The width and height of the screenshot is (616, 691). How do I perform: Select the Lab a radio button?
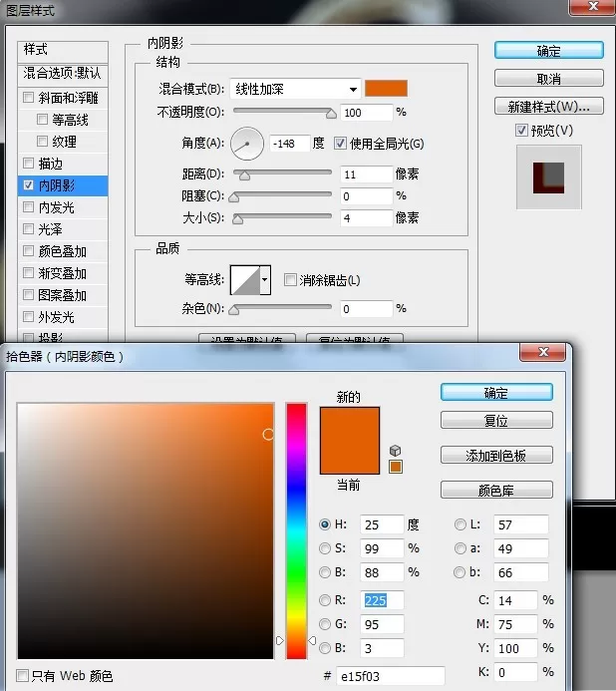coord(461,548)
